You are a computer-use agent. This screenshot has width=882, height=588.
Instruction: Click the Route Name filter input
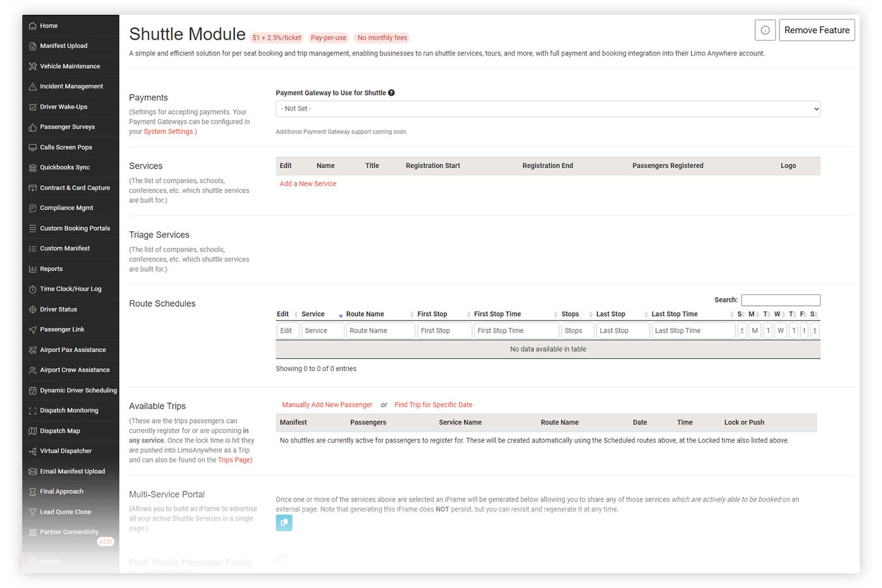coord(380,331)
